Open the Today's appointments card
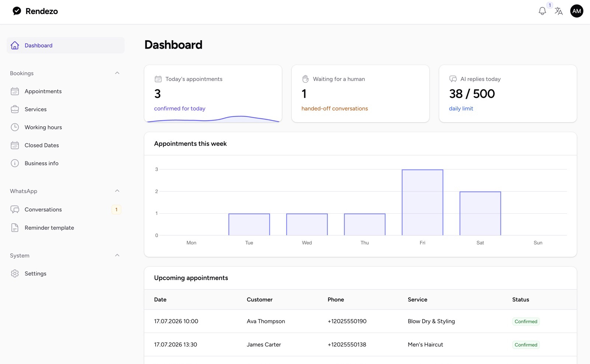This screenshot has width=590, height=364. tap(213, 94)
